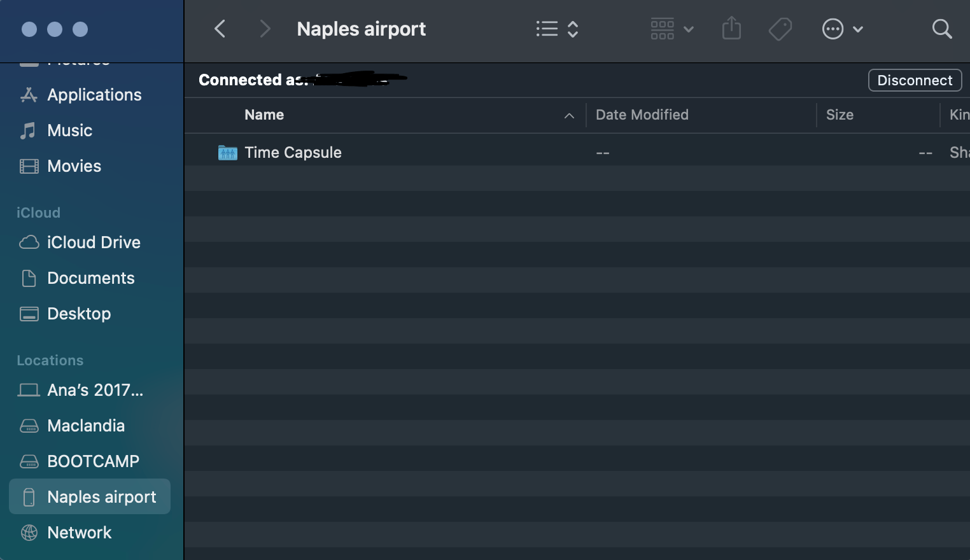970x560 pixels.
Task: Open the list view switcher dropdown
Action: [557, 29]
